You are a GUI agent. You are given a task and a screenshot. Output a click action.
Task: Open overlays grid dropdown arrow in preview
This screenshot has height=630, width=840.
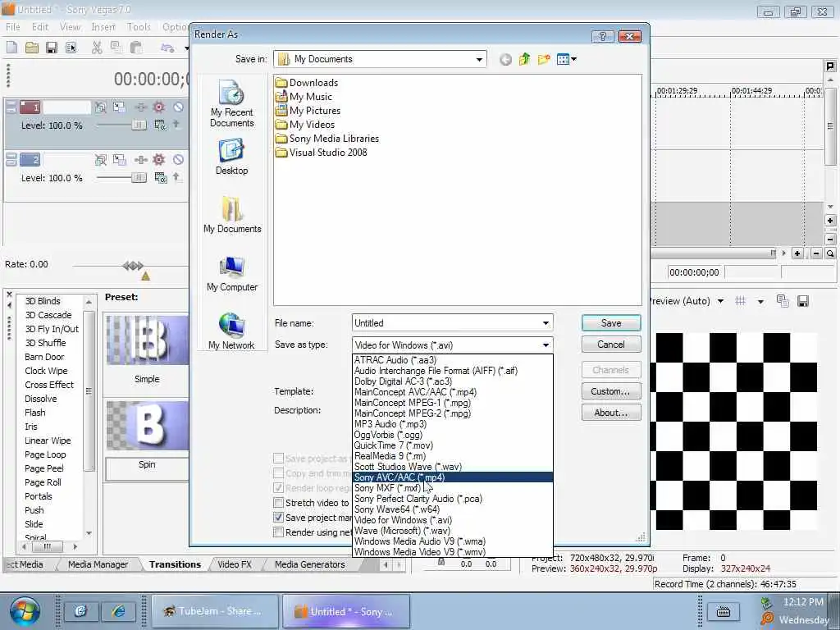(x=760, y=301)
